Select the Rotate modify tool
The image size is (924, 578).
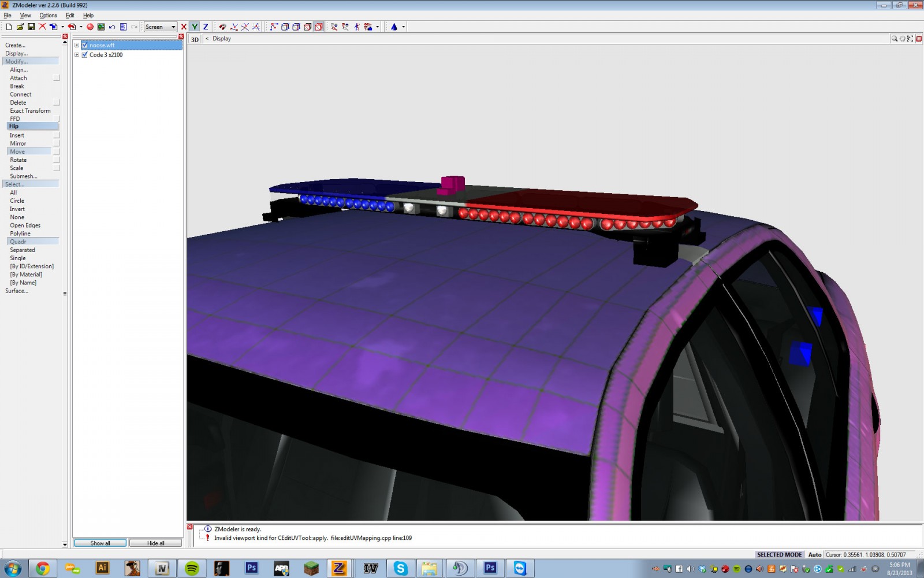(18, 160)
